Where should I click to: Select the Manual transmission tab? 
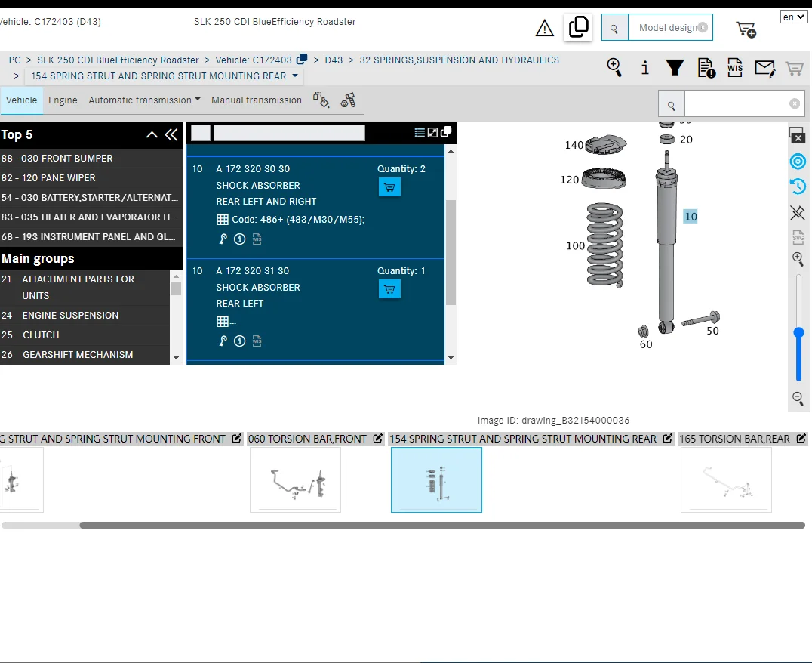(x=257, y=100)
